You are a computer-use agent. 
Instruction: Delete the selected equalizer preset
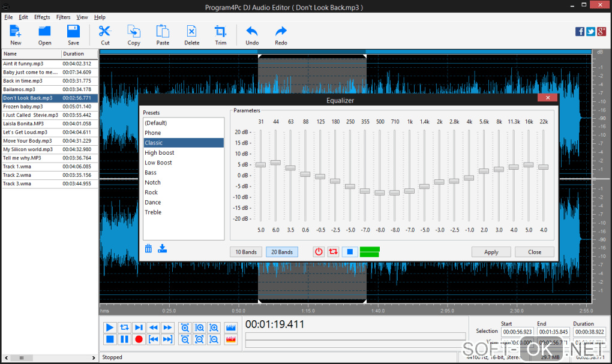pos(149,248)
